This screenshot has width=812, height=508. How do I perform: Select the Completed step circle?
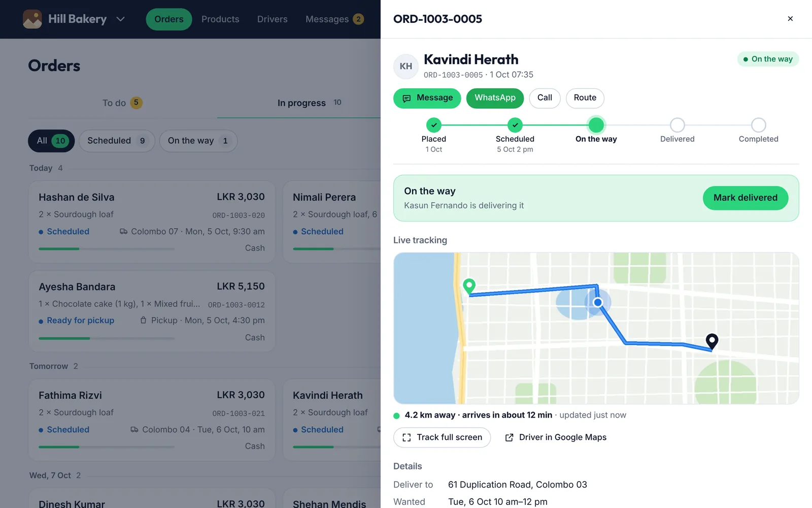[x=759, y=125]
